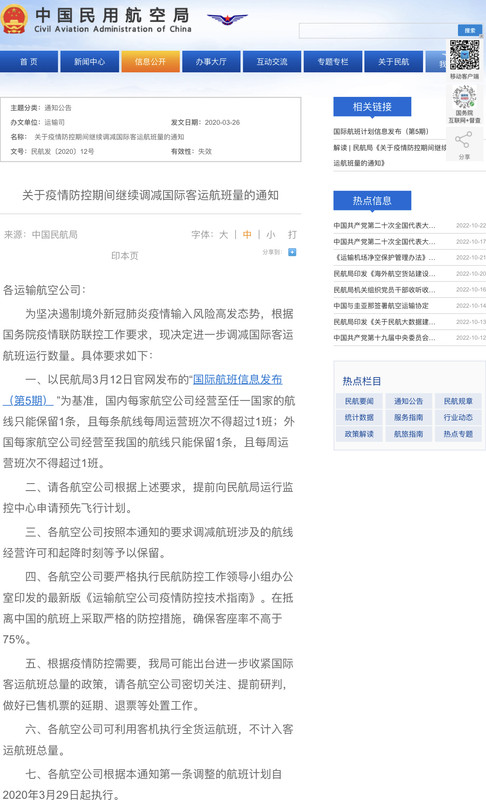Click the 相关链接 section header
Screen dimensions: 486x800
372,107
